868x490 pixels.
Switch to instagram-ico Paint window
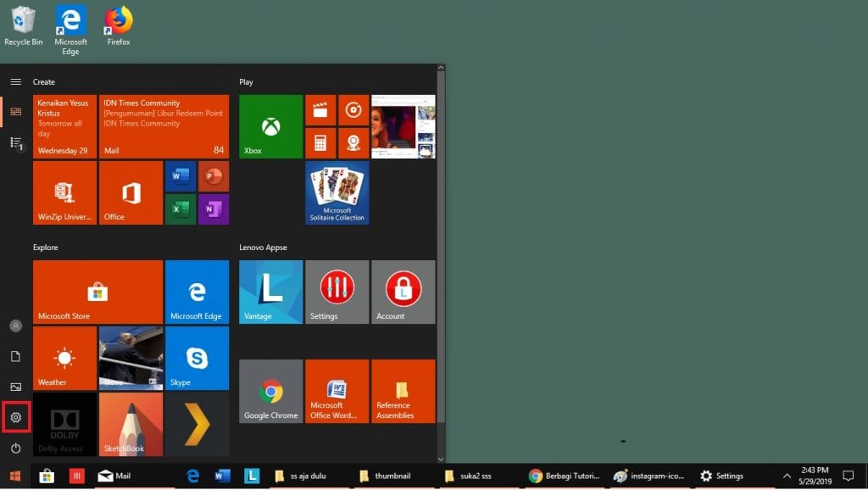point(648,476)
